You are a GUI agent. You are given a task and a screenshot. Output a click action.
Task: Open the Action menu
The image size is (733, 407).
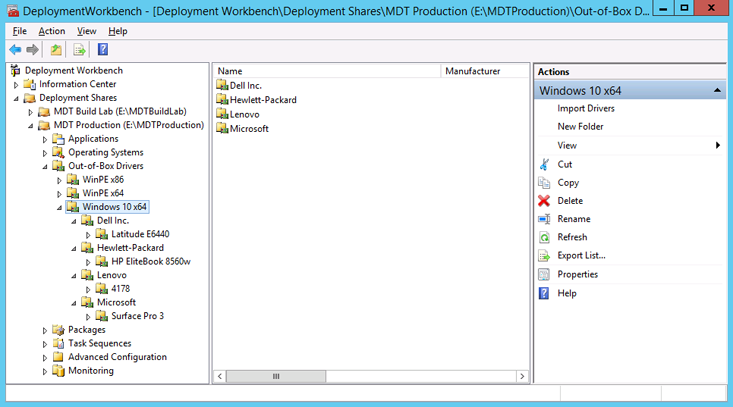pos(52,31)
